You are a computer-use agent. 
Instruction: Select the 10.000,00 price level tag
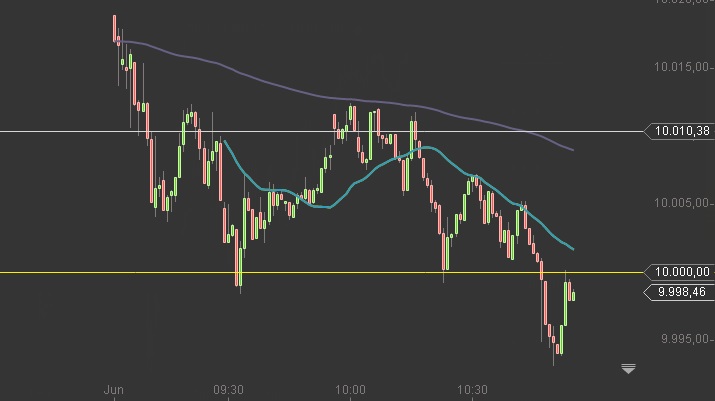coord(679,272)
